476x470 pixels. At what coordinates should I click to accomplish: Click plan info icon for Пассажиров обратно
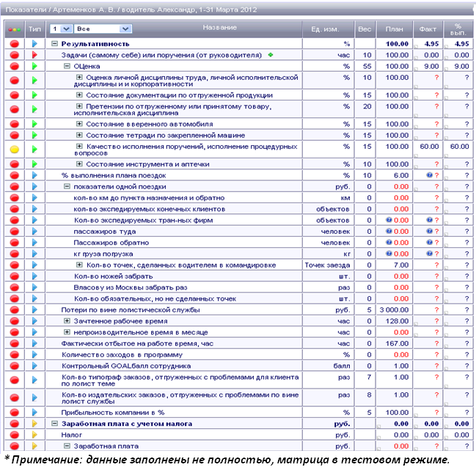[x=389, y=243]
